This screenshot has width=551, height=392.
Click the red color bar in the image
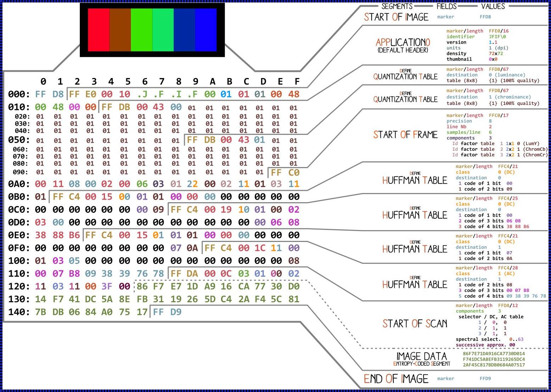[x=99, y=30]
